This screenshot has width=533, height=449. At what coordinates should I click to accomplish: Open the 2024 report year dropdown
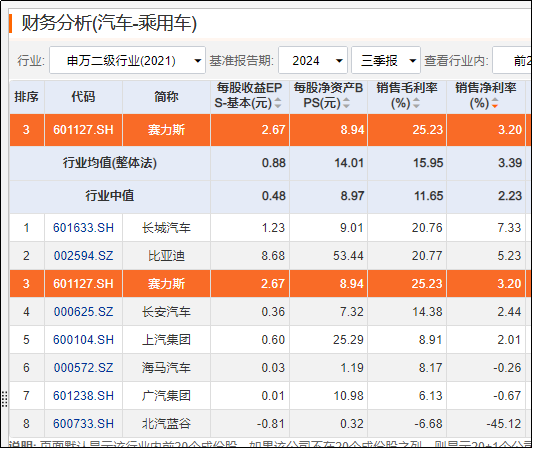pos(313,61)
